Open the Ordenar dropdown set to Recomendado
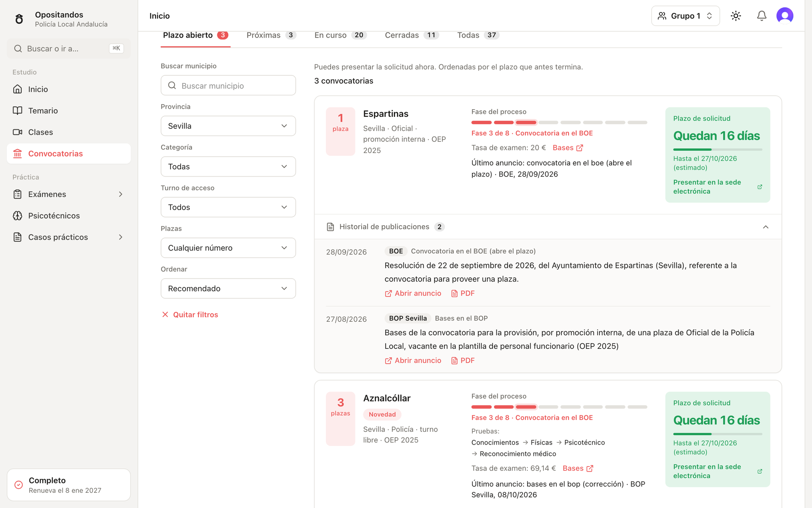 coord(228,288)
